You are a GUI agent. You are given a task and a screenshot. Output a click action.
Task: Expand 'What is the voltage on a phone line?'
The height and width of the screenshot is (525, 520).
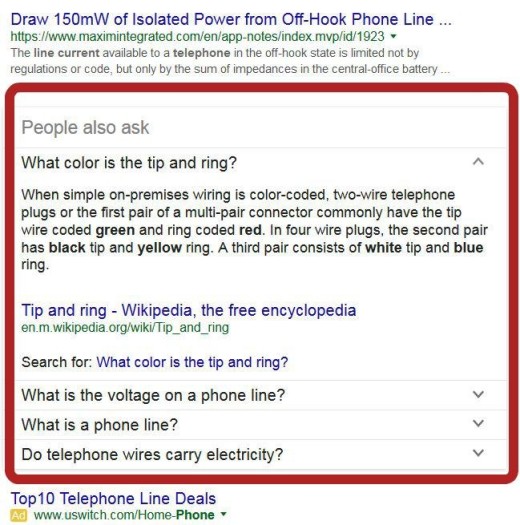261,395
